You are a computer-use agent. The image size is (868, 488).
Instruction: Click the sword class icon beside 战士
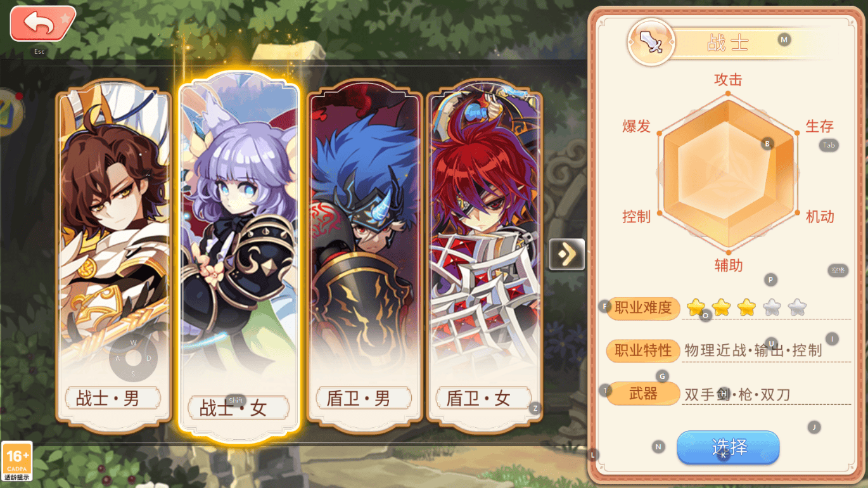(651, 42)
